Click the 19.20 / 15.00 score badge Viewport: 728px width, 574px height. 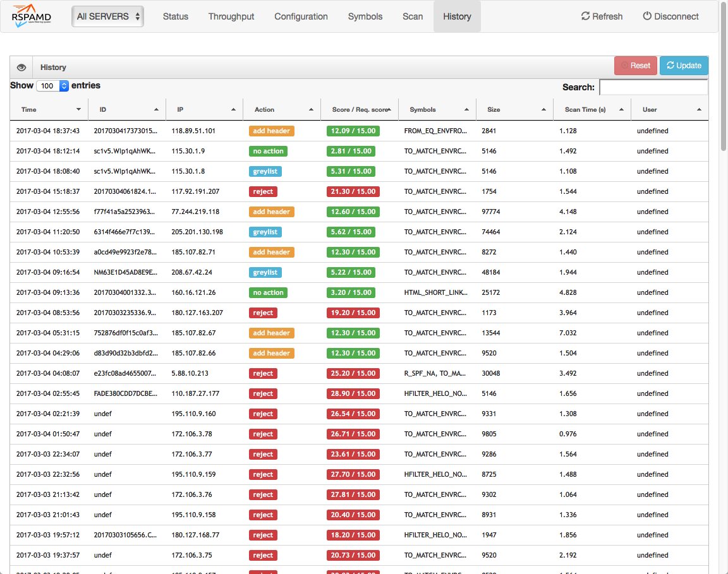tap(353, 313)
